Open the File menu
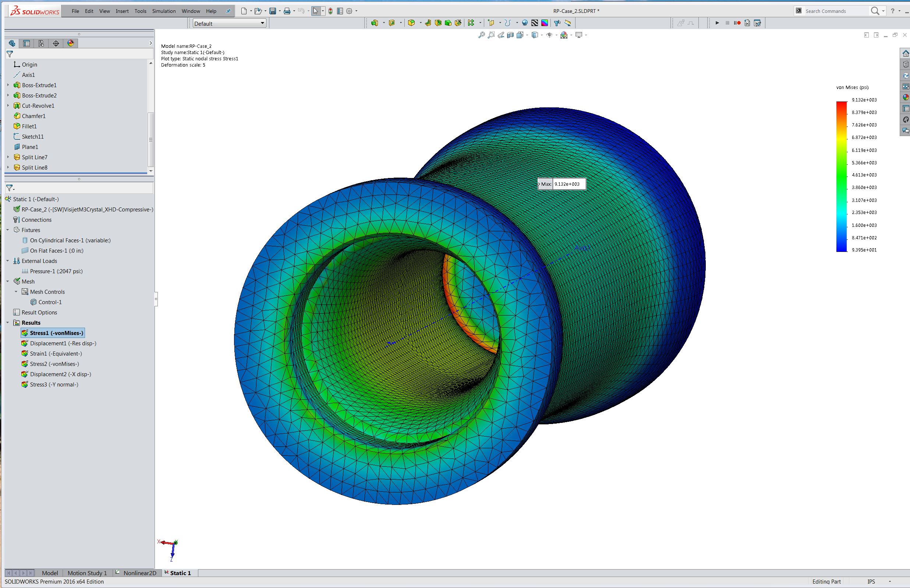 [x=75, y=11]
